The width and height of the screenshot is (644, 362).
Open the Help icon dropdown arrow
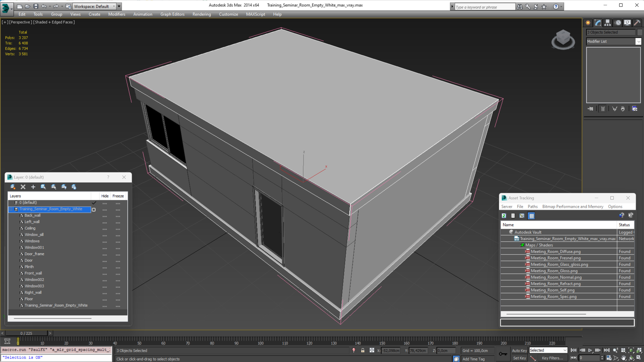561,7
